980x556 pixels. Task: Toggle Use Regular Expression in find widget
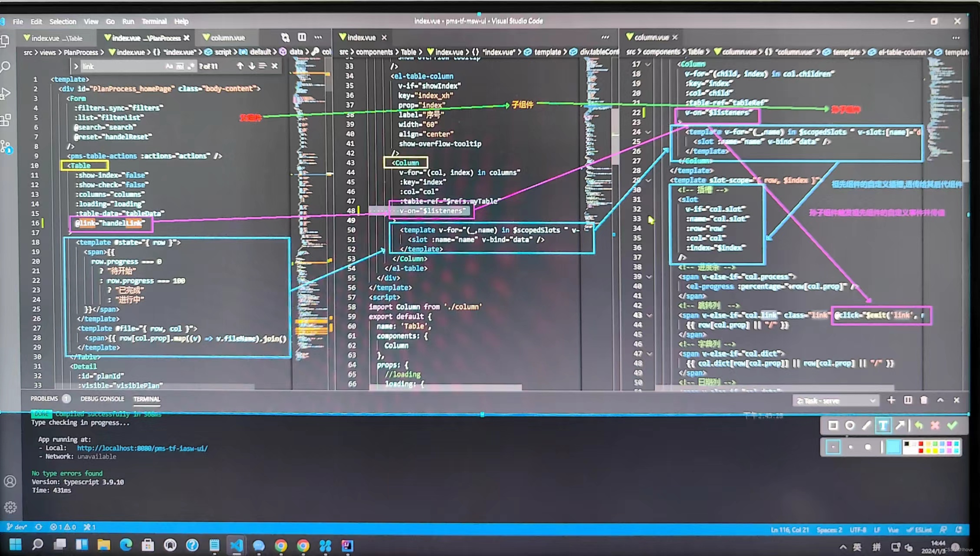point(191,66)
